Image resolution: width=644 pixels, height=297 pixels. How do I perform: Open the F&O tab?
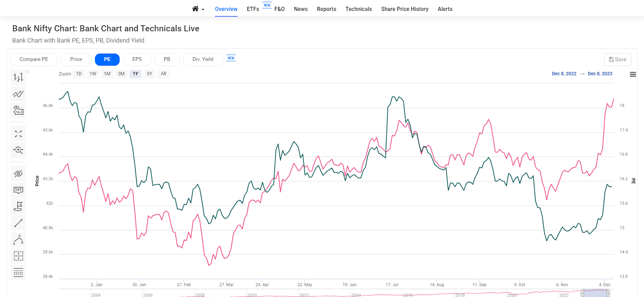[279, 9]
